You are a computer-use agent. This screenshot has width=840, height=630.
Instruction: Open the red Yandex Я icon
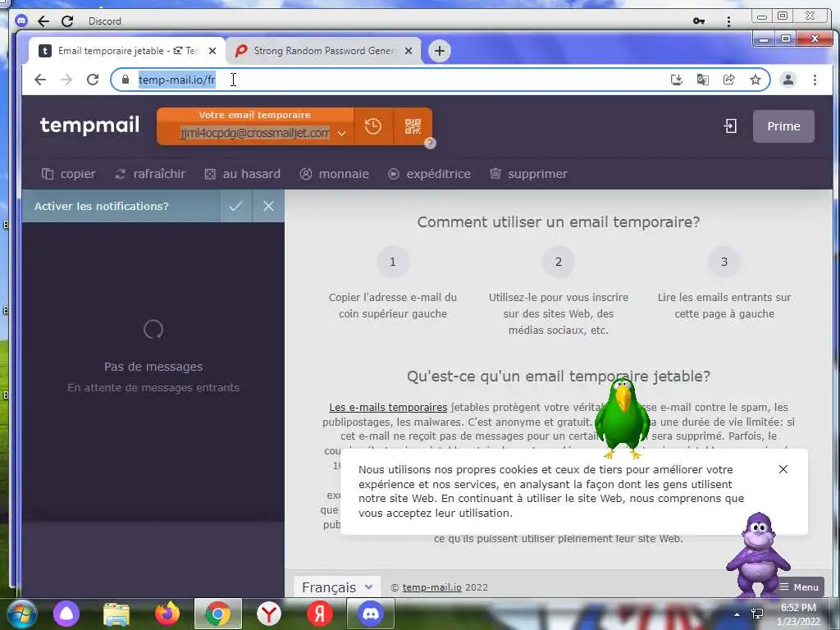320,614
